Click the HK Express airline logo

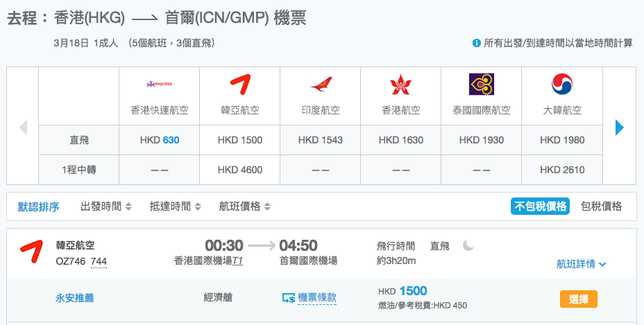160,84
